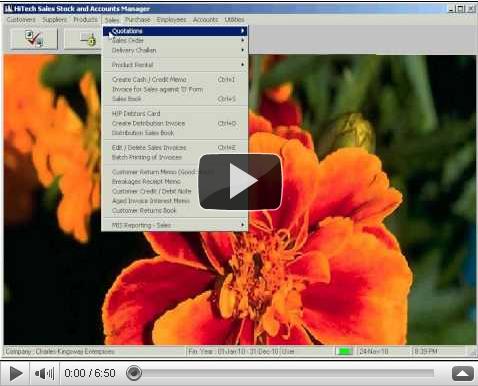
Task: Open the Customers menu
Action: click(x=21, y=20)
